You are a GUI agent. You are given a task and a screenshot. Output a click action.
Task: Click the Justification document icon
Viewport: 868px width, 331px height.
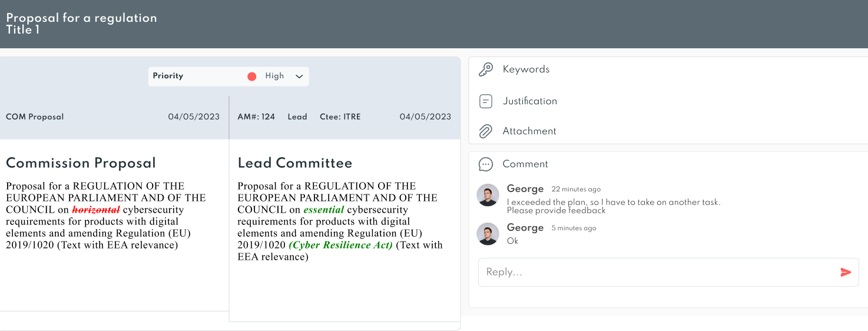(486, 101)
